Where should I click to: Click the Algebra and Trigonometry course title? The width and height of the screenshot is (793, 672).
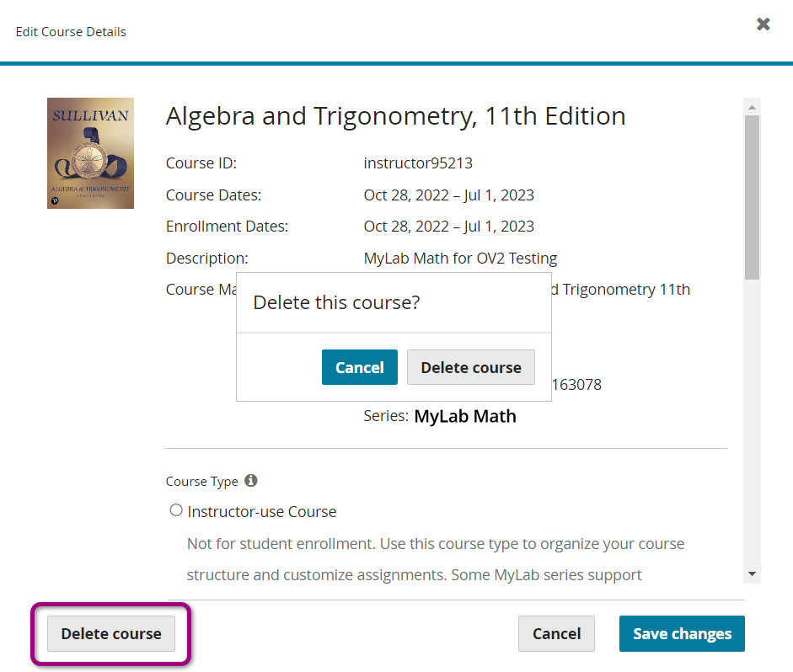(395, 116)
